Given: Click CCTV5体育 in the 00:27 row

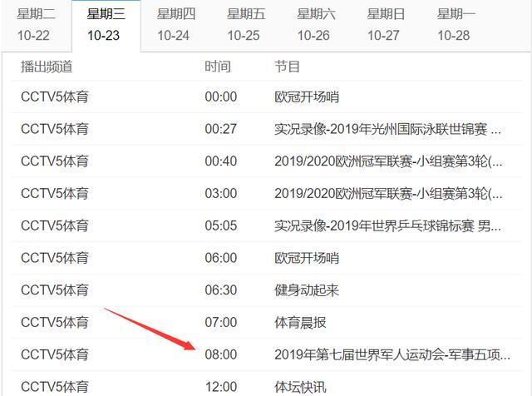Looking at the screenshot, I should coord(55,129).
